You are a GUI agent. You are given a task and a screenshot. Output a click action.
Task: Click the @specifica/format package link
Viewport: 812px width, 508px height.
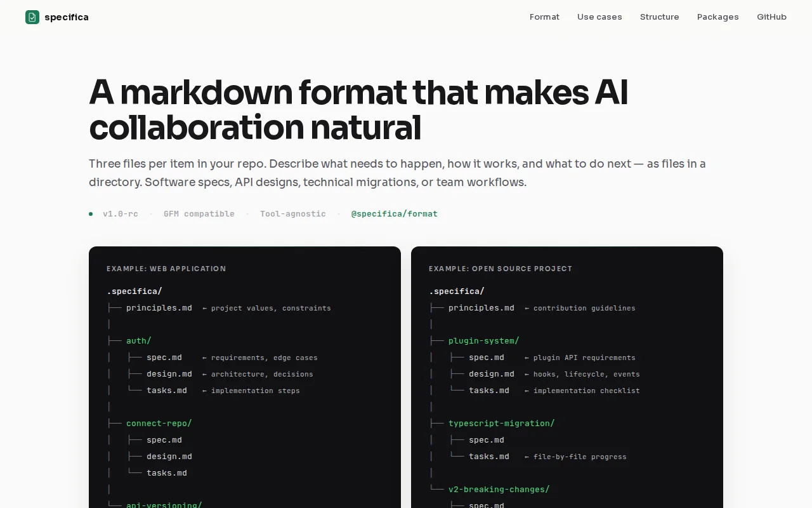[395, 214]
